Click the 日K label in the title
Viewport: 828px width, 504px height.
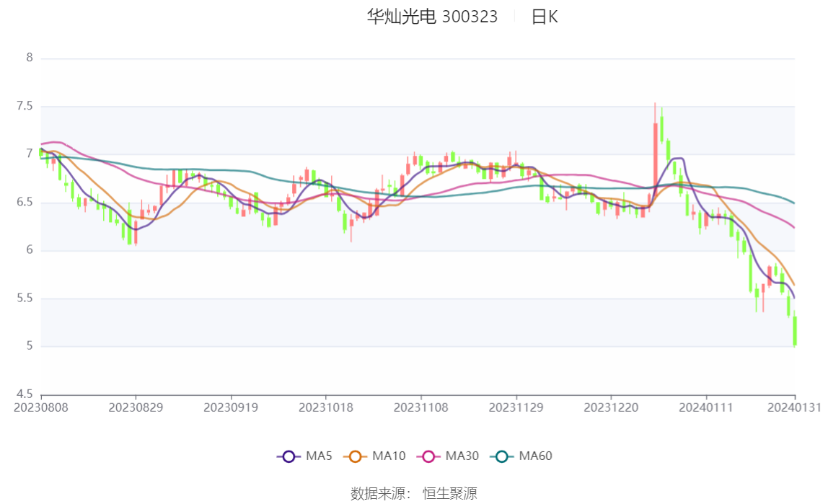tap(545, 17)
